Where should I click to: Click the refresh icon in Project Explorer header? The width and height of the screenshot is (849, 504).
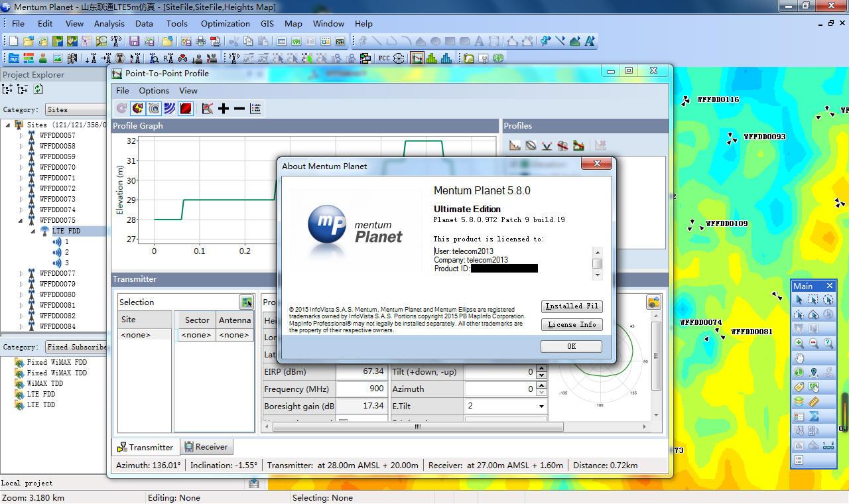pos(38,90)
